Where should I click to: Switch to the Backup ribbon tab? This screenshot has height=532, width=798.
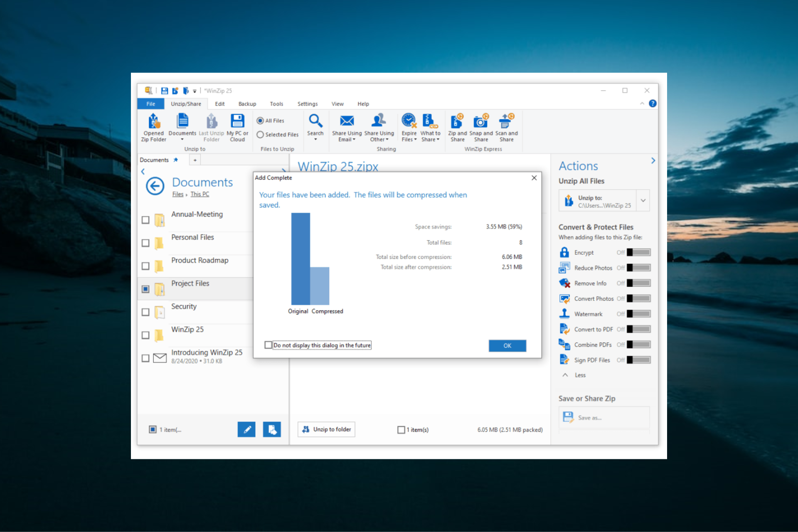(247, 103)
